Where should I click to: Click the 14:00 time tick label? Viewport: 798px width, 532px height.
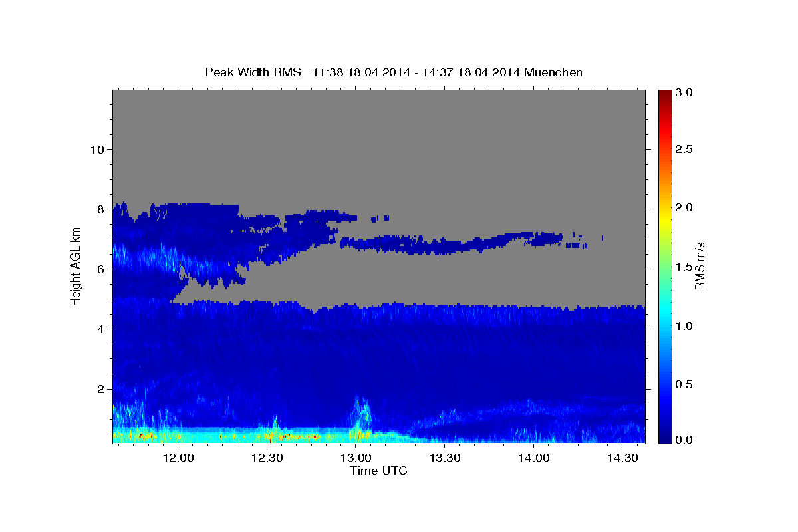[533, 458]
